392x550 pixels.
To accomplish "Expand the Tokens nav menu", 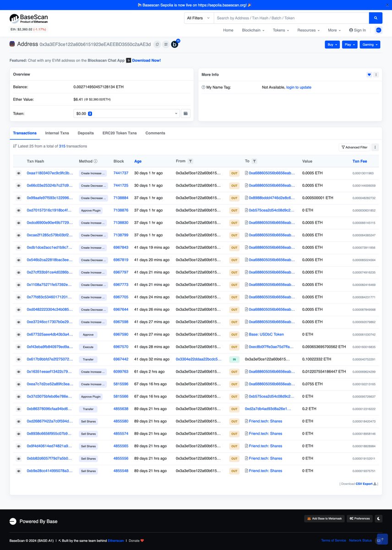I will [x=281, y=30].
